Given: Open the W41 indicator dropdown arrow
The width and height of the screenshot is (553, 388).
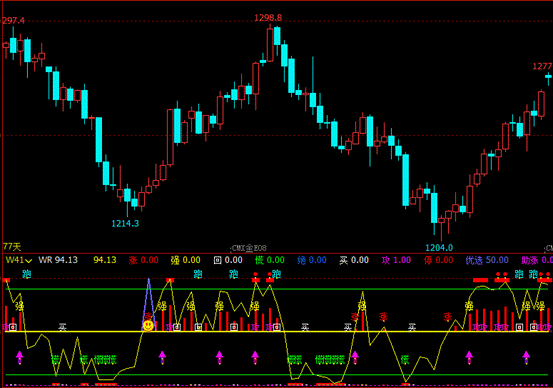Looking at the screenshot, I should 29,261.
